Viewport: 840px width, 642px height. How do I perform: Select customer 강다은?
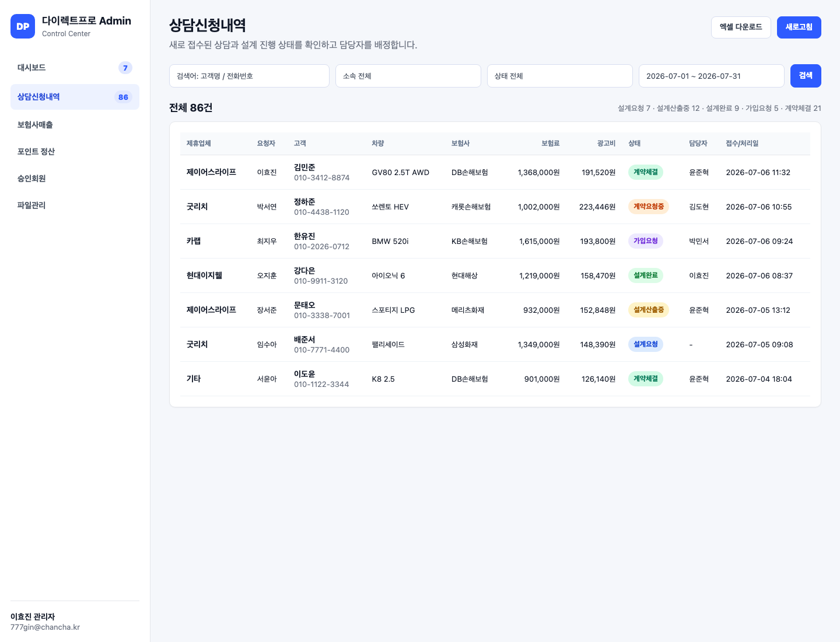tap(304, 271)
